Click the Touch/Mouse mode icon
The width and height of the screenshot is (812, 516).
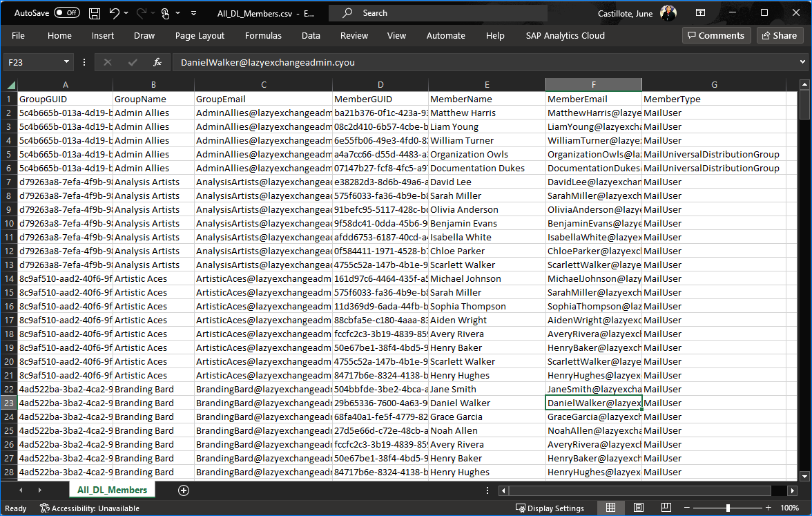coord(166,14)
